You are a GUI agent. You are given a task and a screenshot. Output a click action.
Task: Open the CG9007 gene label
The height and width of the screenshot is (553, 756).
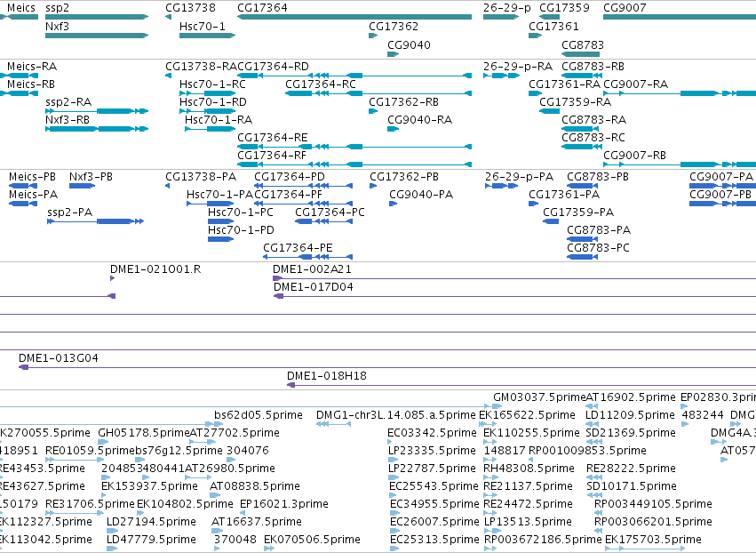[x=625, y=8]
